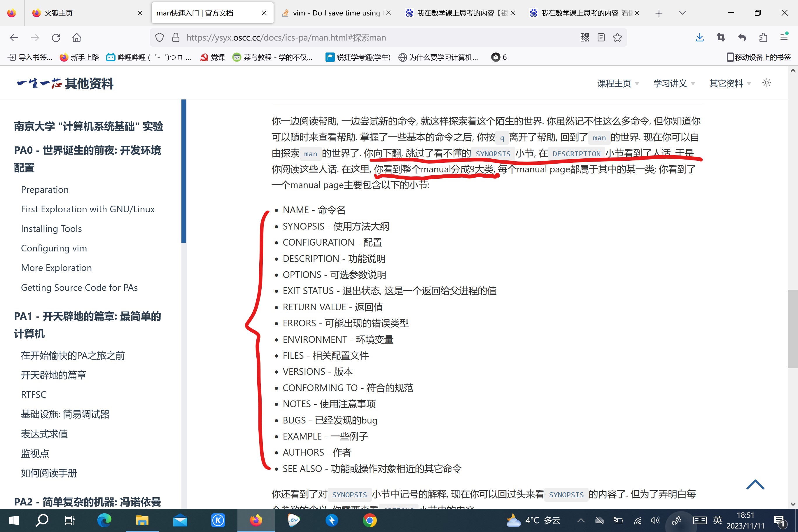Viewport: 798px width, 532px height.
Task: Open the Firefox downloads panel
Action: point(700,37)
